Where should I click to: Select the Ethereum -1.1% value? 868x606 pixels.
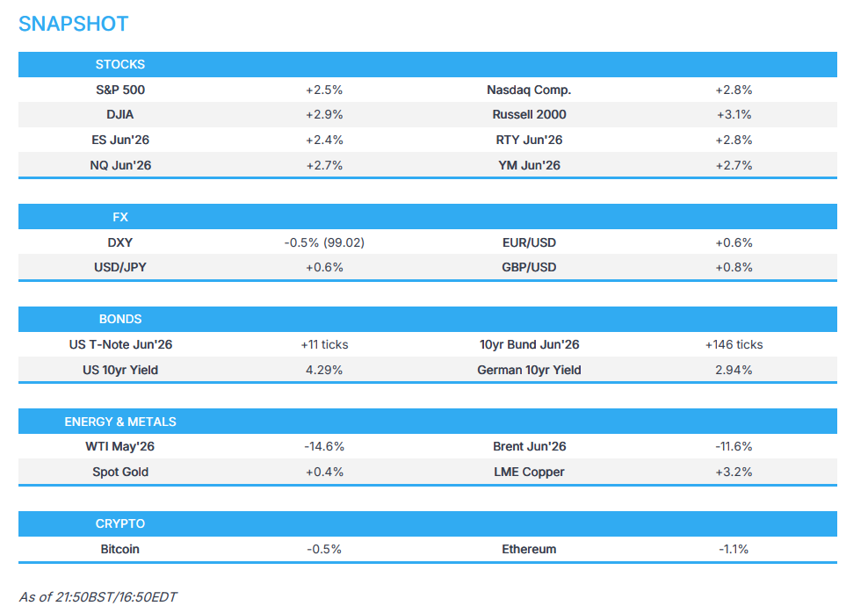pos(734,549)
